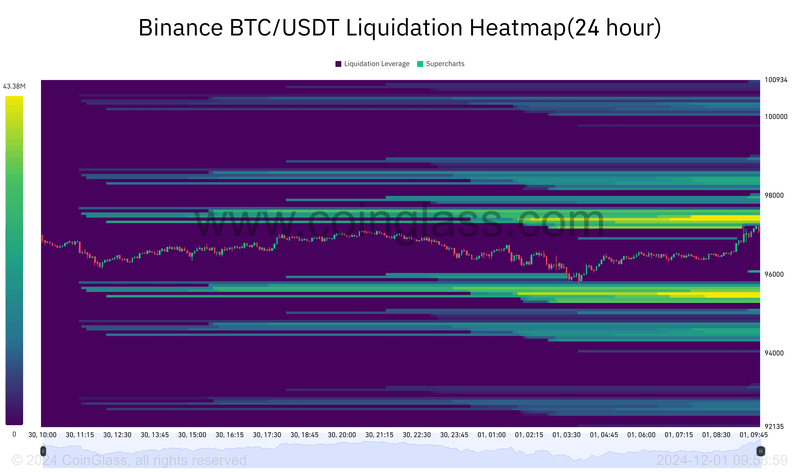Click the 96000 price axis label

pyautogui.click(x=774, y=275)
